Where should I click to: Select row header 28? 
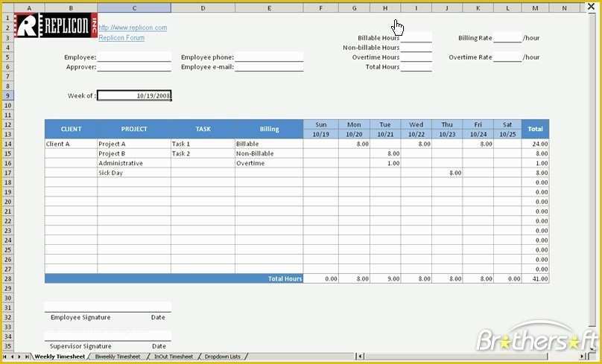pos(7,278)
